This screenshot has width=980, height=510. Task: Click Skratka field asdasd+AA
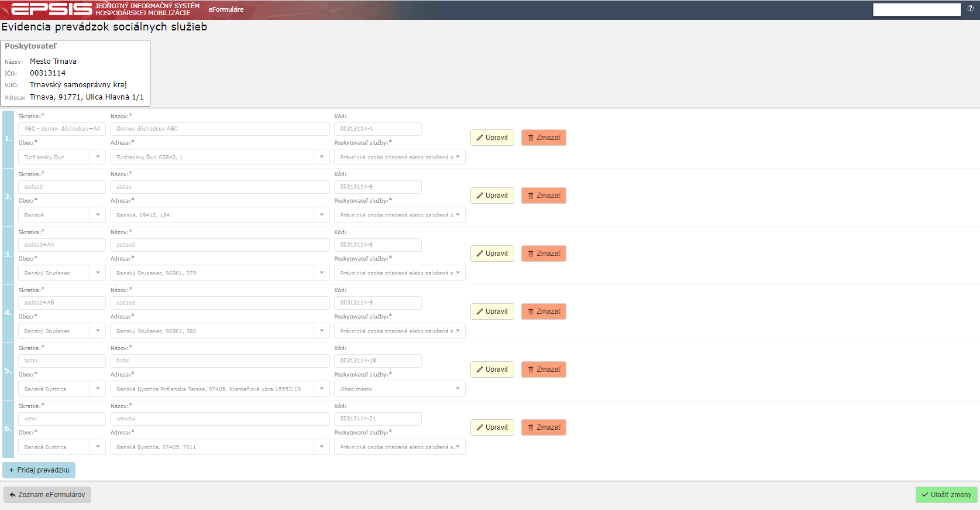[62, 245]
